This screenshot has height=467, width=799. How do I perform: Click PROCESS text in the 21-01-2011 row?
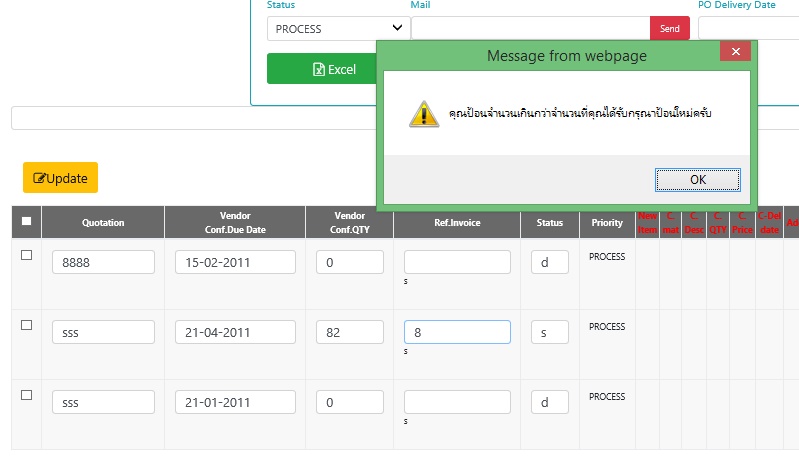[x=607, y=396]
